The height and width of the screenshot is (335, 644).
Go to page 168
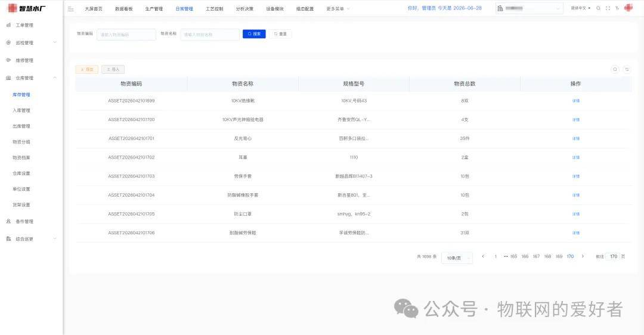(x=547, y=256)
